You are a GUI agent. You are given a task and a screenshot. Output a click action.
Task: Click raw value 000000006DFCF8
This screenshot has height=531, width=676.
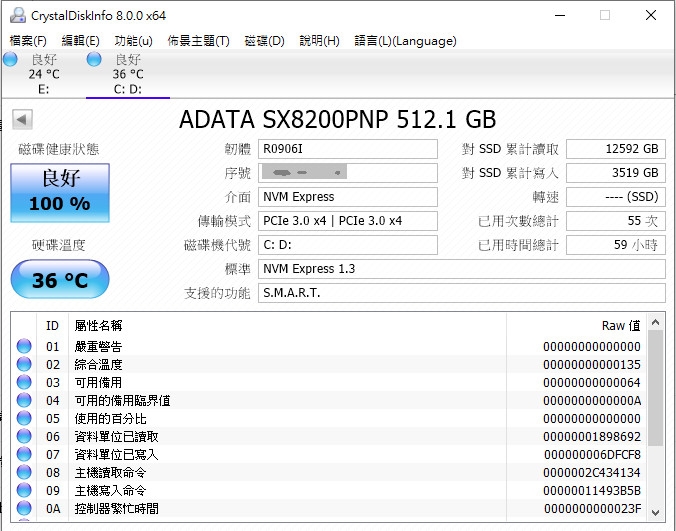pos(592,455)
